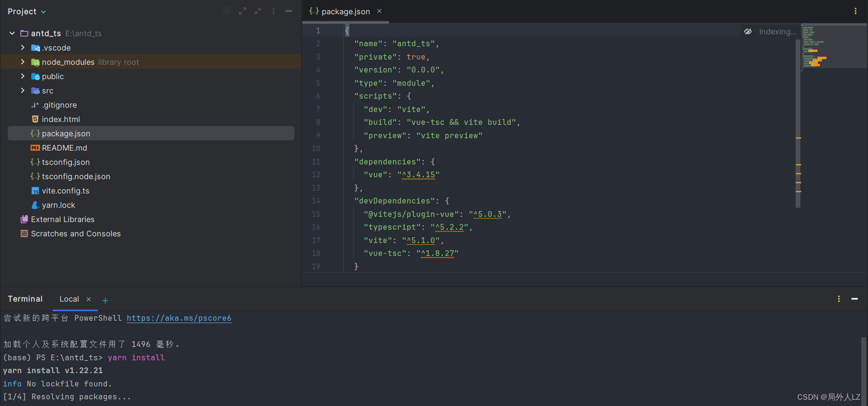Click the External Libraries icon
Image resolution: width=868 pixels, height=406 pixels.
[24, 219]
